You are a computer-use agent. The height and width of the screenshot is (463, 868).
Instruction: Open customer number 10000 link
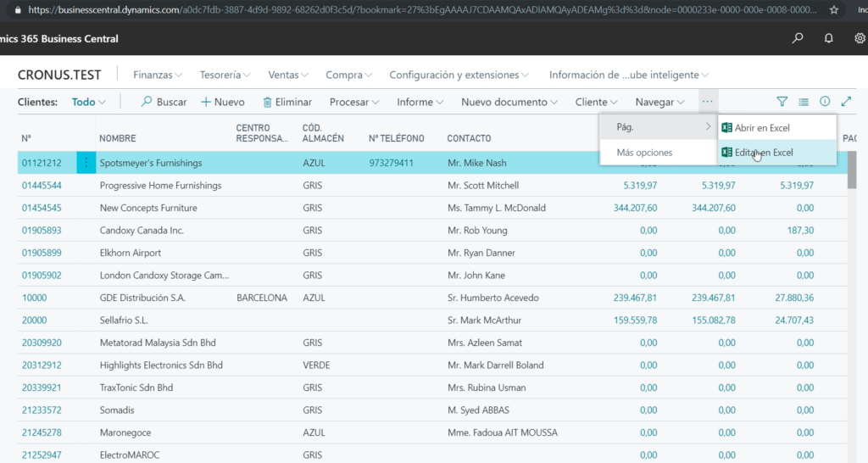click(x=35, y=298)
